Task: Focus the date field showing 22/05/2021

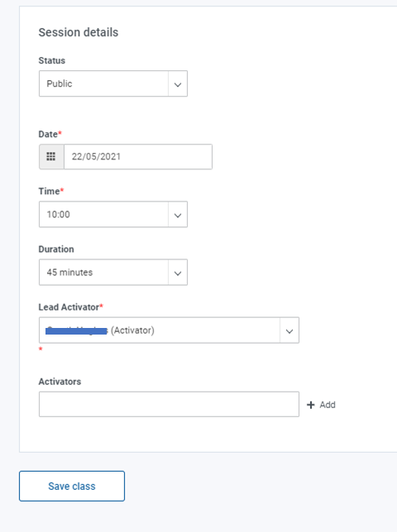Action: click(138, 156)
